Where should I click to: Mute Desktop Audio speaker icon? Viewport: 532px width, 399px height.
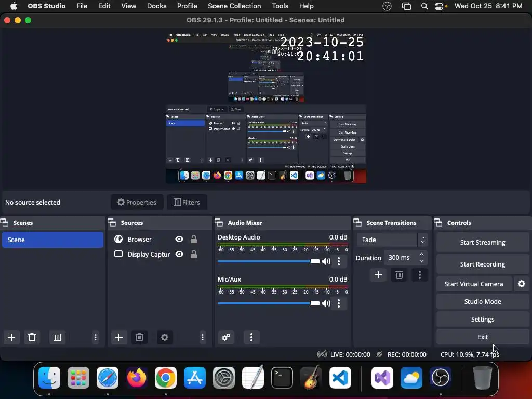tap(326, 261)
